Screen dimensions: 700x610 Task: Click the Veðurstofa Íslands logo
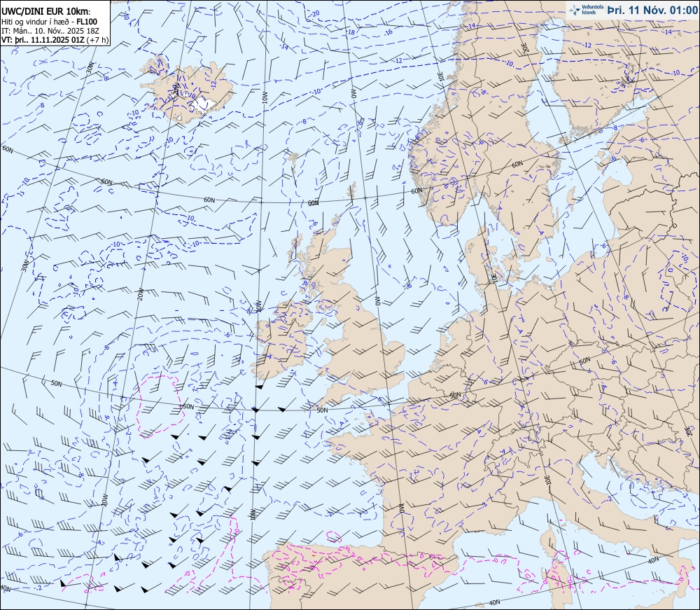click(x=584, y=9)
